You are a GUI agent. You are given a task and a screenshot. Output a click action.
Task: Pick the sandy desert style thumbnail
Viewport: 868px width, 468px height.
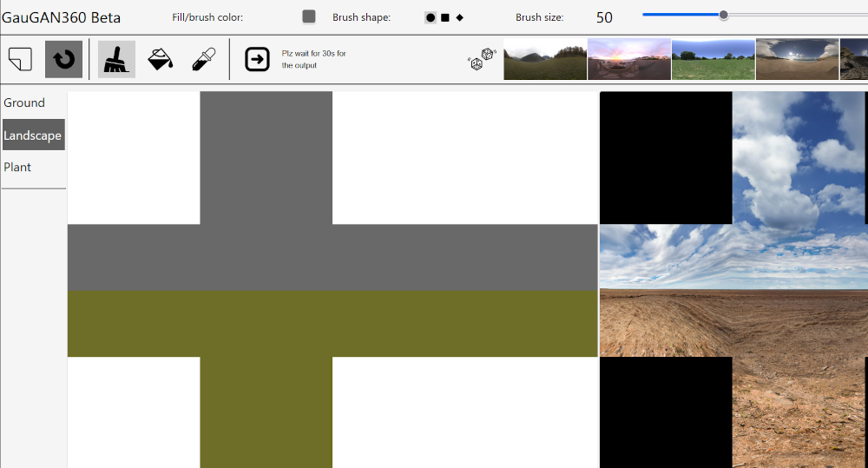click(798, 59)
